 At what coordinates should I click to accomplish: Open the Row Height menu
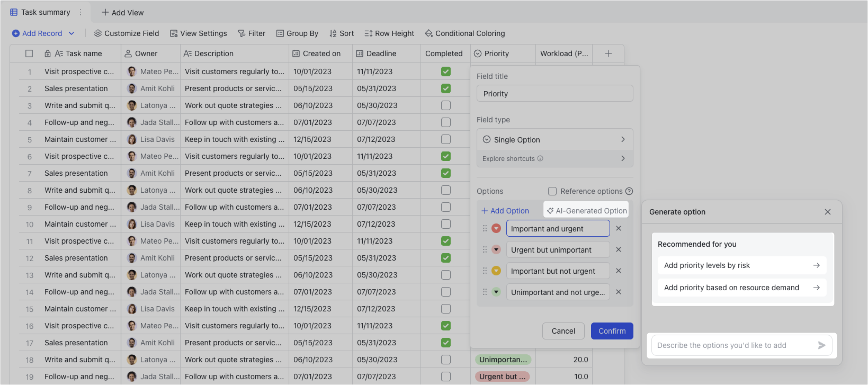[389, 33]
